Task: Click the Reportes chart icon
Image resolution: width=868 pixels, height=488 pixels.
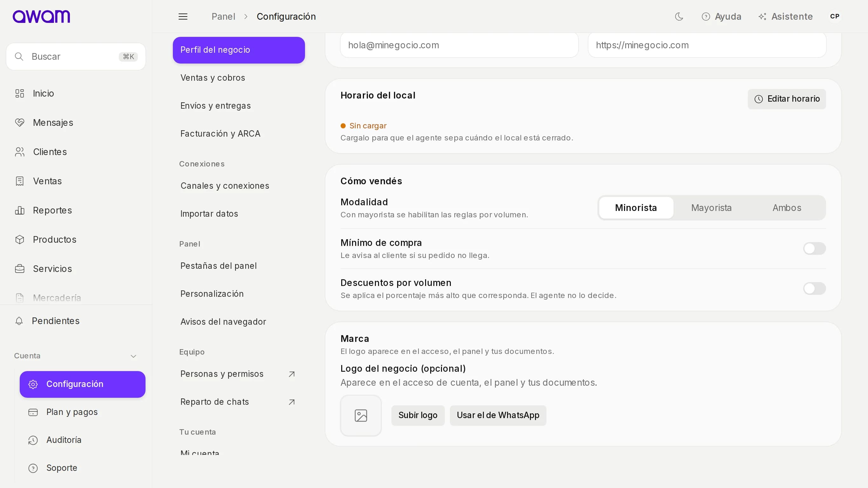Action: (20, 210)
